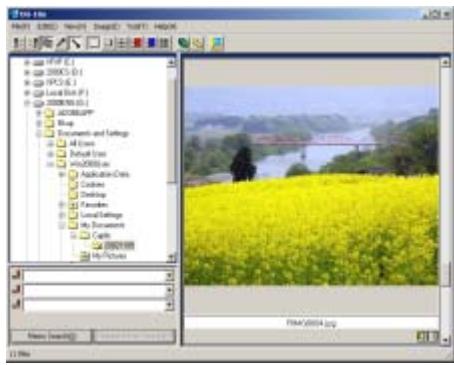Select the My Pictures folder in tree
Viewport: 454px width, 365px height.
[109, 256]
